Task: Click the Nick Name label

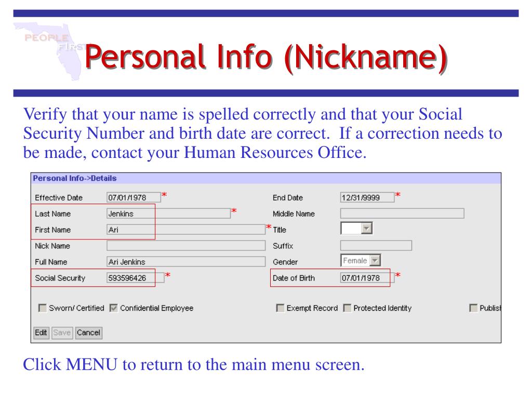Action: tap(52, 246)
